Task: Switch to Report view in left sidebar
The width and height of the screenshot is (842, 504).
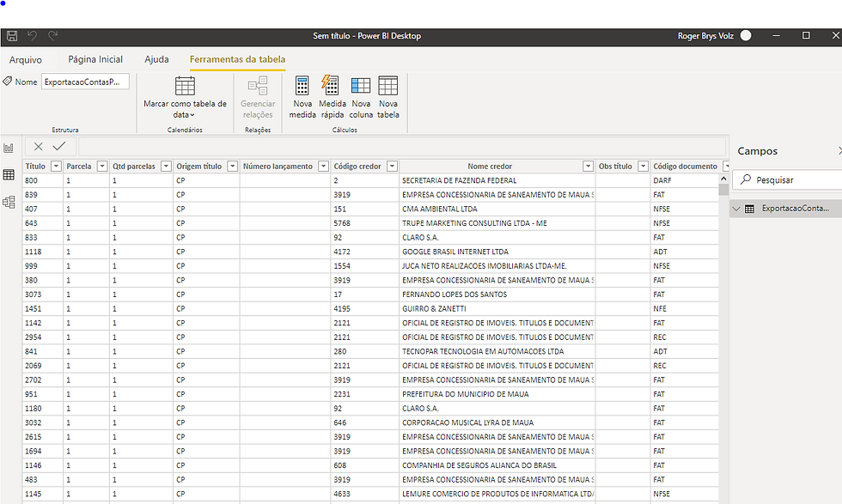Action: 9,148
